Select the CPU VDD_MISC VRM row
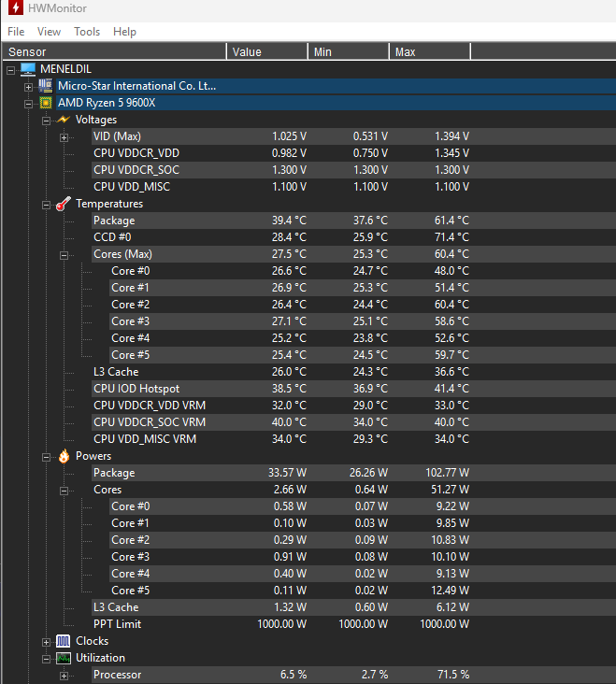Viewport: 616px width, 684px height. coord(353,439)
